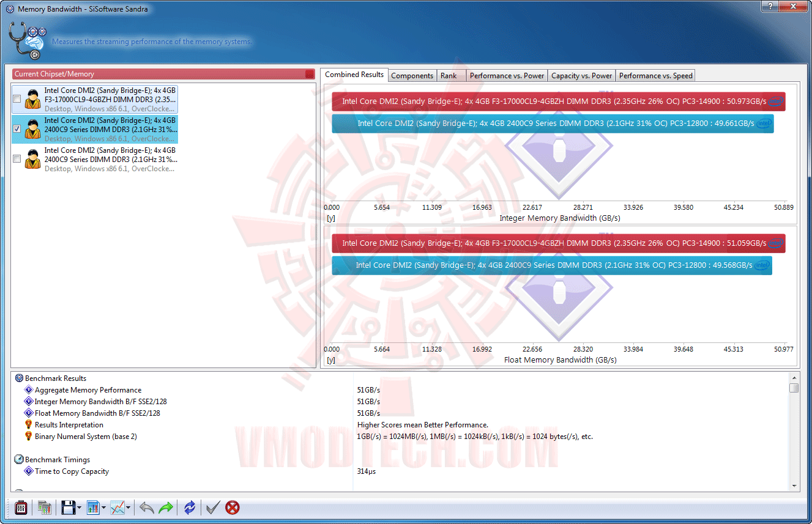Uncheck the highlighted 2400C9 Series entry checkbox
Screen dimensions: 812x524
17,129
